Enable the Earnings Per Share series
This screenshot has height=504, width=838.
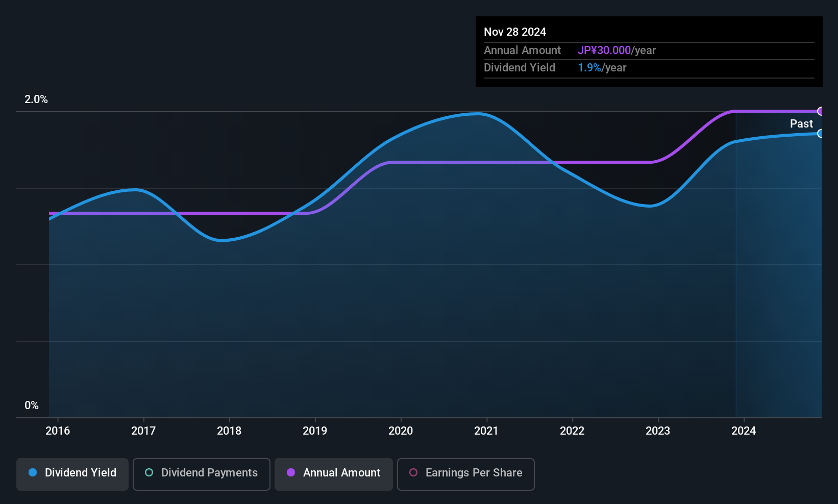coord(466,474)
